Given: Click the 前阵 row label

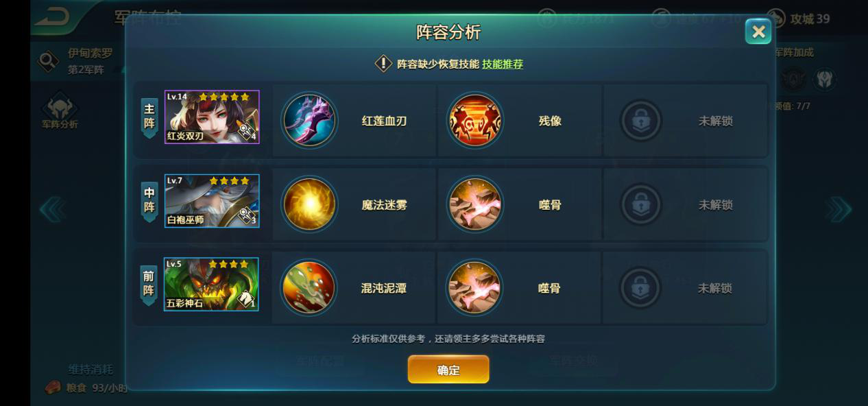Looking at the screenshot, I should (x=149, y=285).
